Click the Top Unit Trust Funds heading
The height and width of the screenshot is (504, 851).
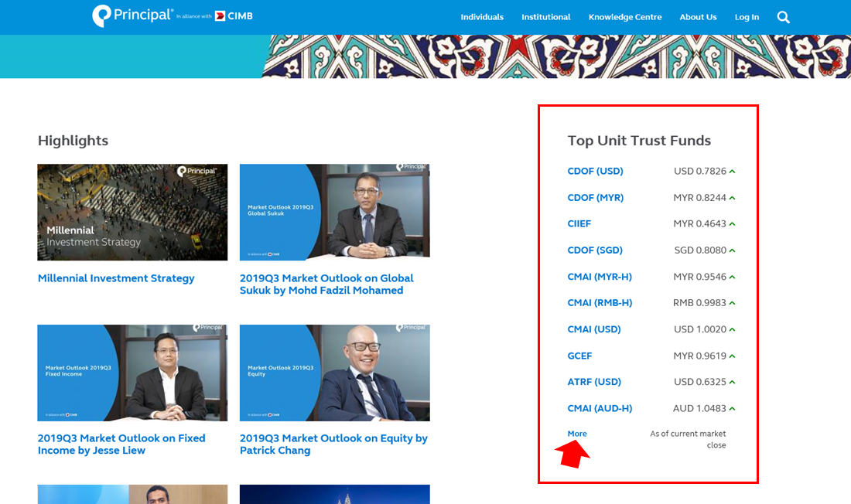(x=639, y=141)
